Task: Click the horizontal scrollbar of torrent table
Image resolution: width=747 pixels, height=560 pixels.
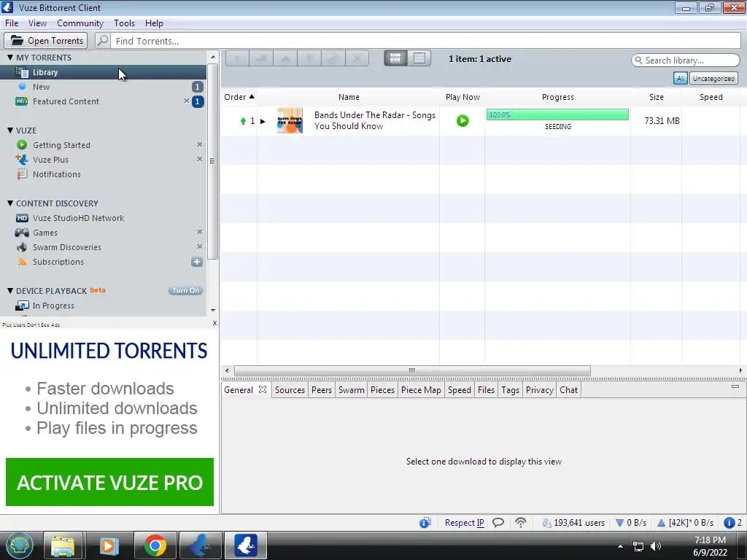Action: [x=412, y=370]
